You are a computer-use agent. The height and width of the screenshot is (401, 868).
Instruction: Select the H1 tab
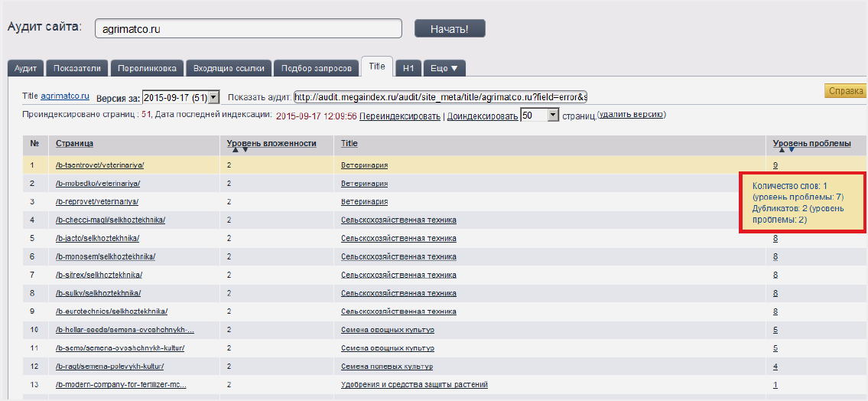point(408,68)
